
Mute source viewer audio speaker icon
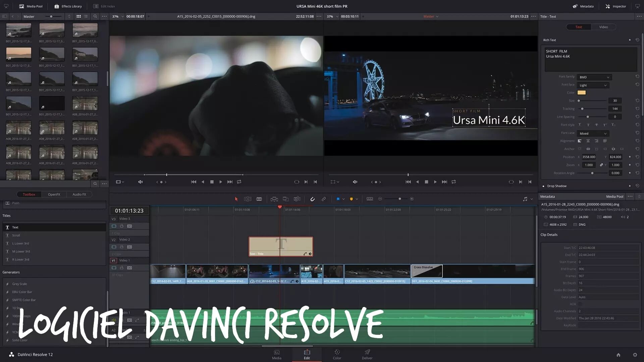tap(141, 182)
